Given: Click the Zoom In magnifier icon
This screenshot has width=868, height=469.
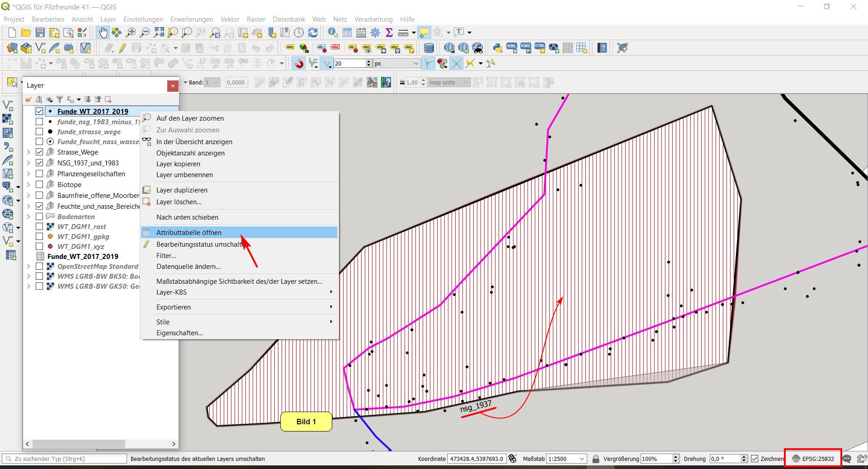Looking at the screenshot, I should tap(131, 33).
